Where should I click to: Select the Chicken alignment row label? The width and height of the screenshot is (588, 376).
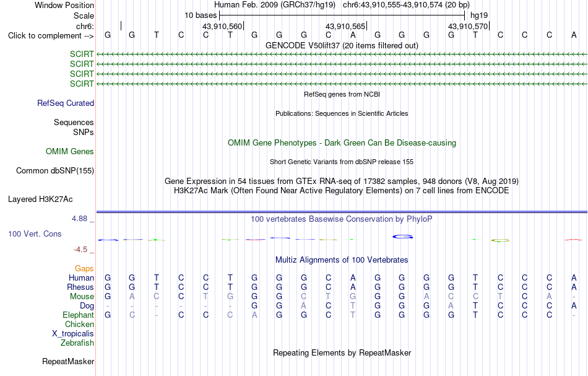pos(79,324)
